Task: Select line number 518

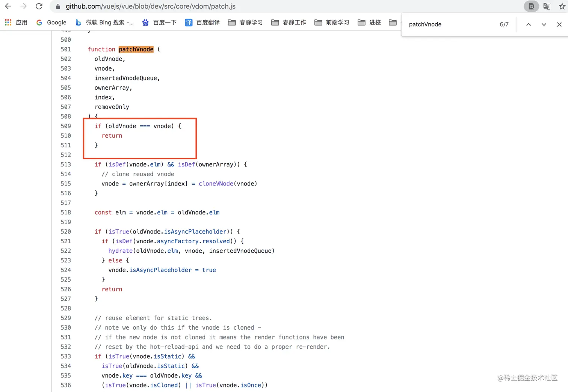Action: point(66,213)
